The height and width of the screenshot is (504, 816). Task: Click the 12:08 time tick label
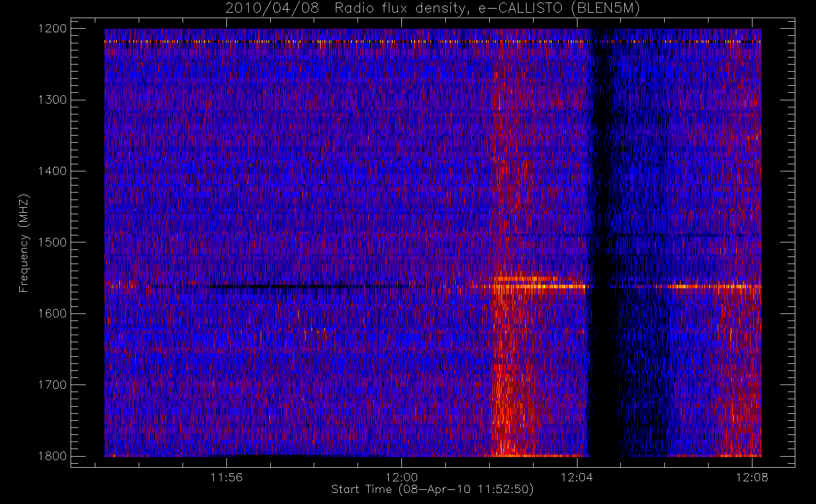click(752, 477)
